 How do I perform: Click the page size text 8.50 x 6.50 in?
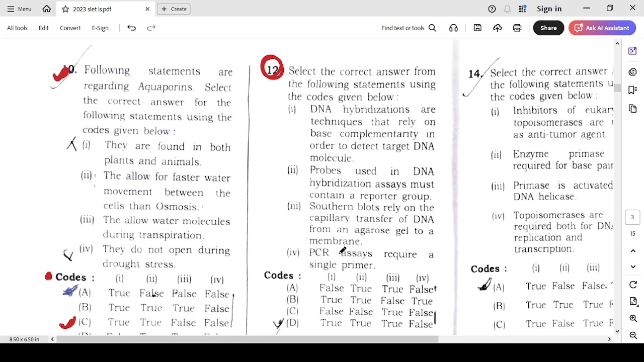click(24, 339)
